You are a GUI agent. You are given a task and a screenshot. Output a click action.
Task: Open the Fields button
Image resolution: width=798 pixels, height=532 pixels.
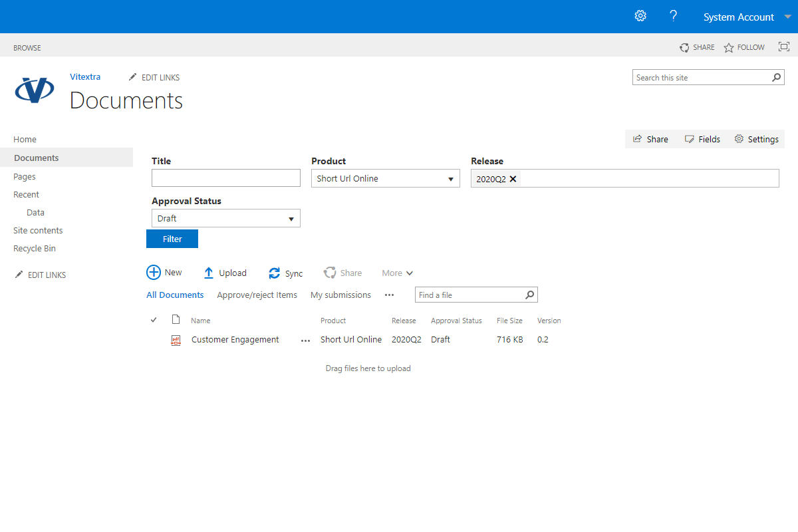pos(703,139)
